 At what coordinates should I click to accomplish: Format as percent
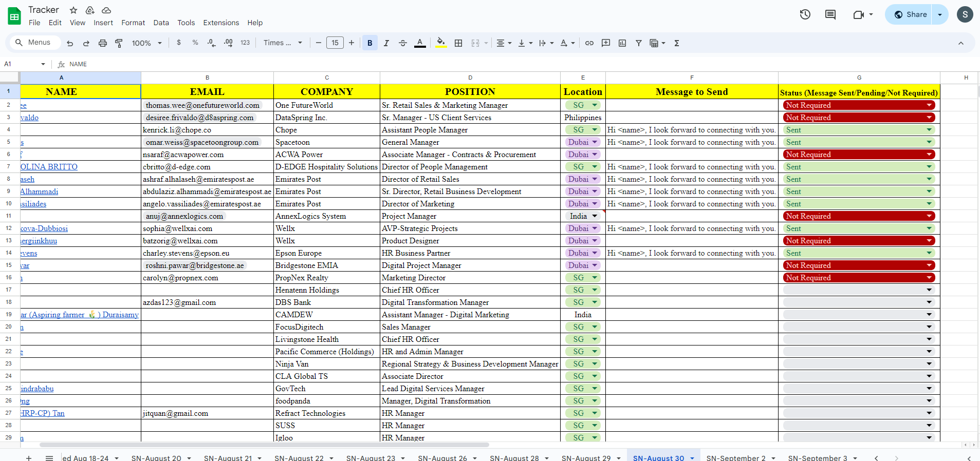click(x=195, y=43)
